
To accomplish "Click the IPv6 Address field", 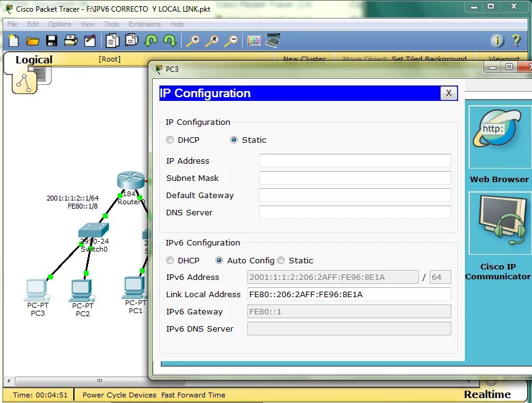I will coord(333,277).
